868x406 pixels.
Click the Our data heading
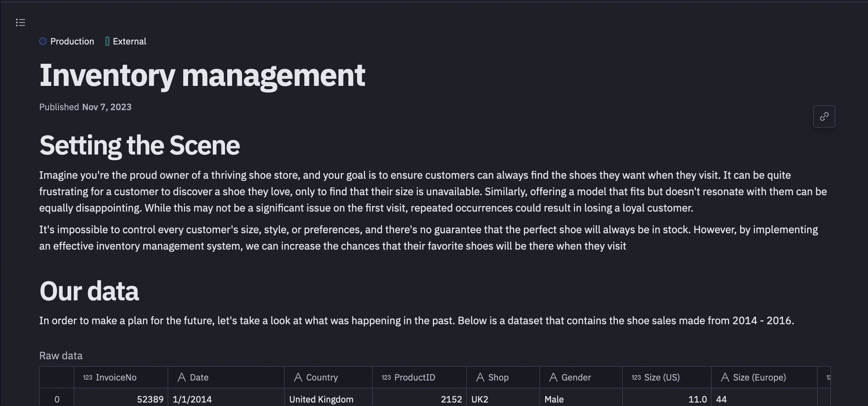point(89,291)
